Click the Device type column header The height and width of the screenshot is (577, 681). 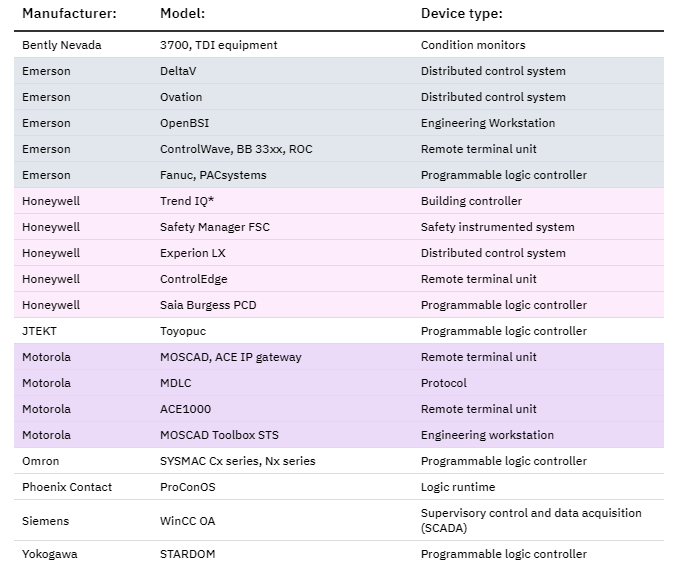(461, 14)
